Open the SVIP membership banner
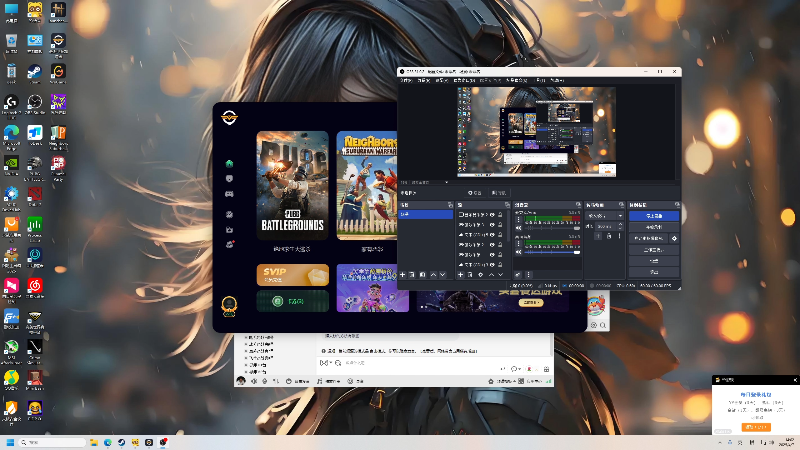The width and height of the screenshot is (800, 450). click(292, 275)
